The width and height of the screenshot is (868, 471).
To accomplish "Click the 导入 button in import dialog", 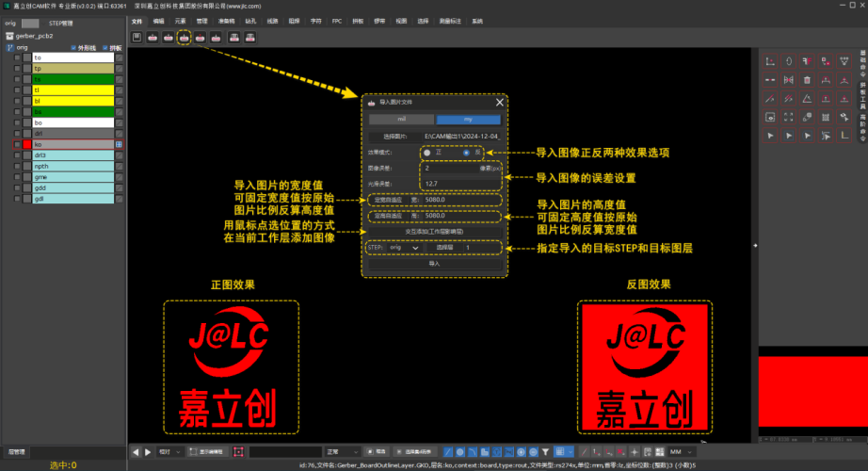I will pos(435,264).
